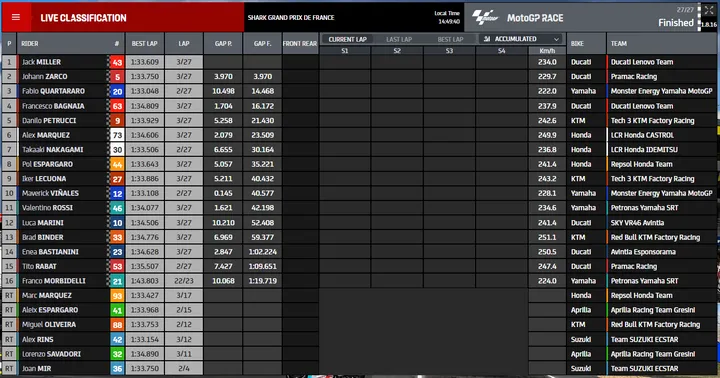This screenshot has height=378, width=720.
Task: Select rider Luca MARINI
Action: coord(43,223)
